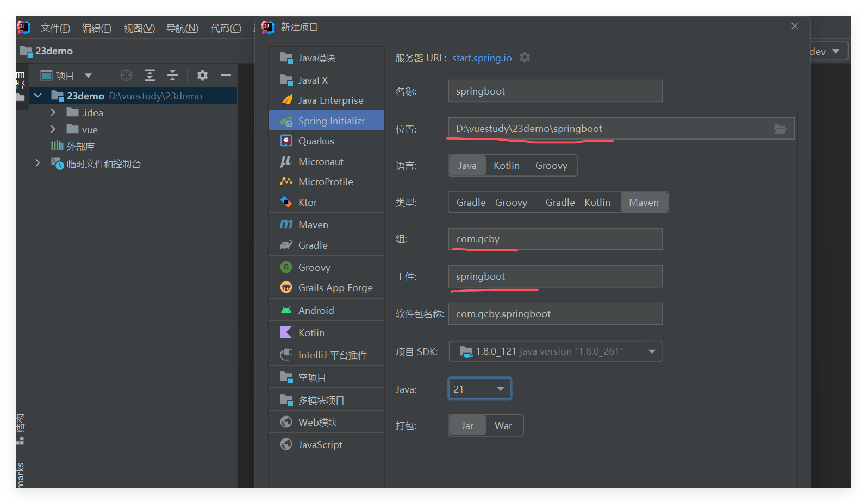867x504 pixels.
Task: Collapse all in project panel toolbar
Action: (x=172, y=75)
